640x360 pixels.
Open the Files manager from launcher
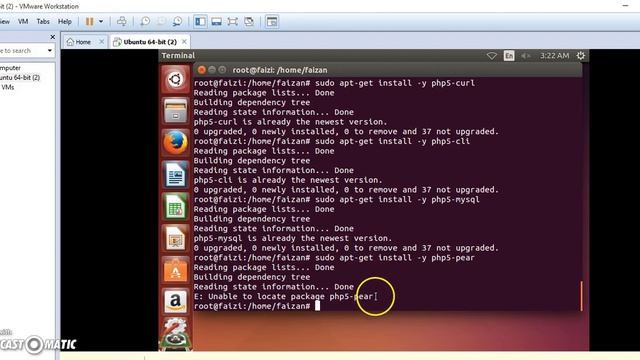(x=176, y=111)
